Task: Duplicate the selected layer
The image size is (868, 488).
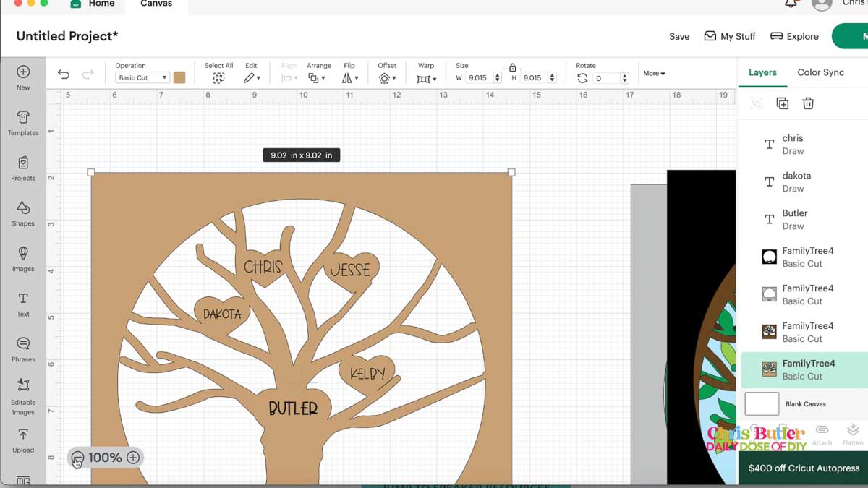Action: (783, 103)
